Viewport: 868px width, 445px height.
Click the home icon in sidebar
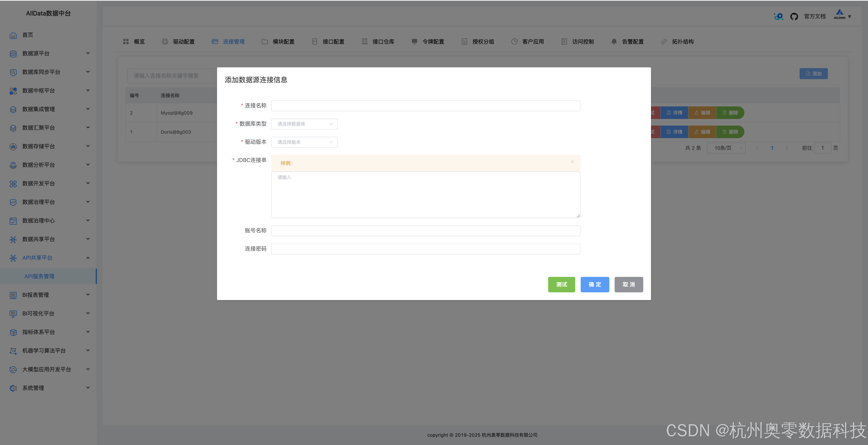coord(13,35)
